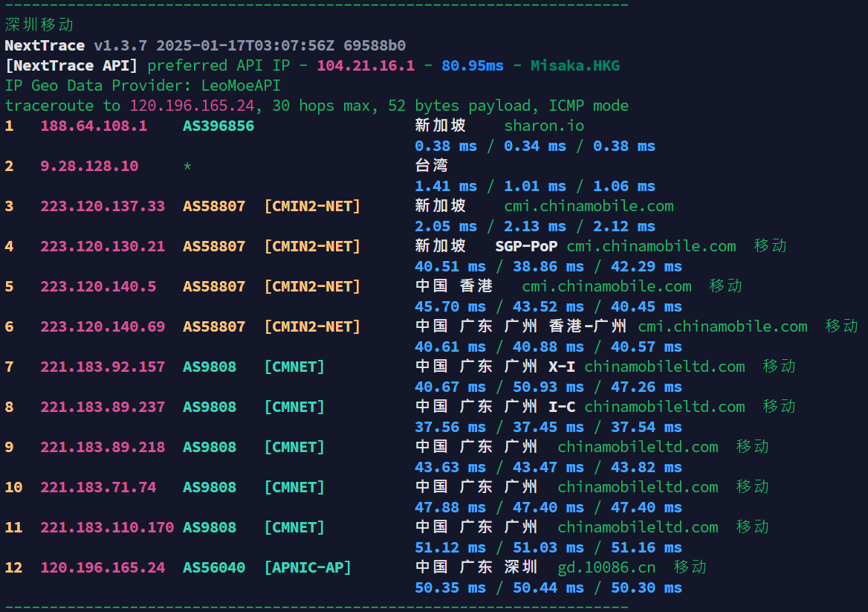Click hop 4 IP 223.120.130.21
This screenshot has height=612, width=868.
click(103, 246)
